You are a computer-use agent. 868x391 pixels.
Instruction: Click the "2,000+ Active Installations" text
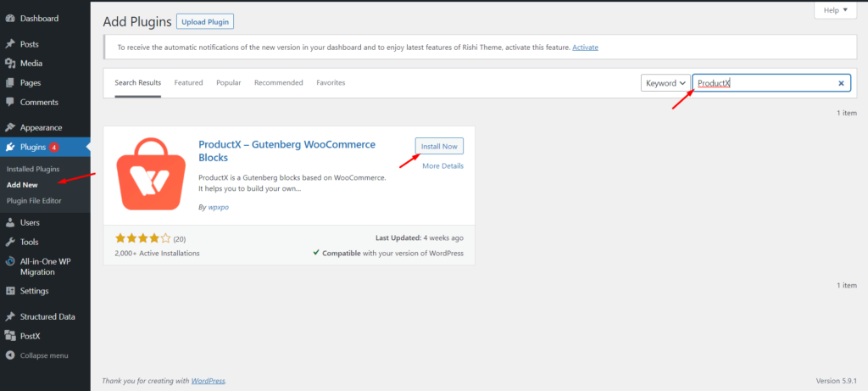pos(157,253)
